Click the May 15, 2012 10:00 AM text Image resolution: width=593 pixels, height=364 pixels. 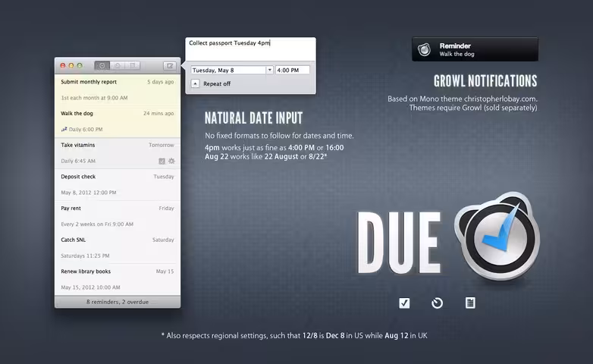[90, 287]
